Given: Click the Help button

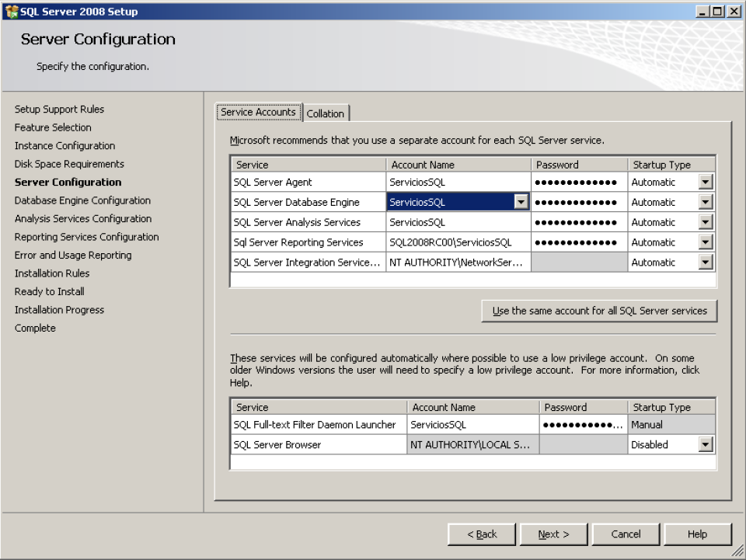Looking at the screenshot, I should 697,534.
